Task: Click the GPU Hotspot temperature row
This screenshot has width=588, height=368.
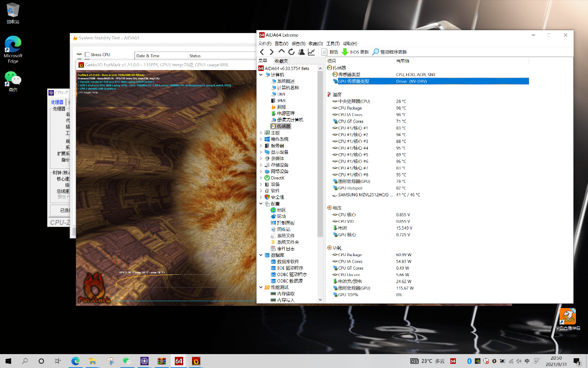Action: pyautogui.click(x=427, y=188)
